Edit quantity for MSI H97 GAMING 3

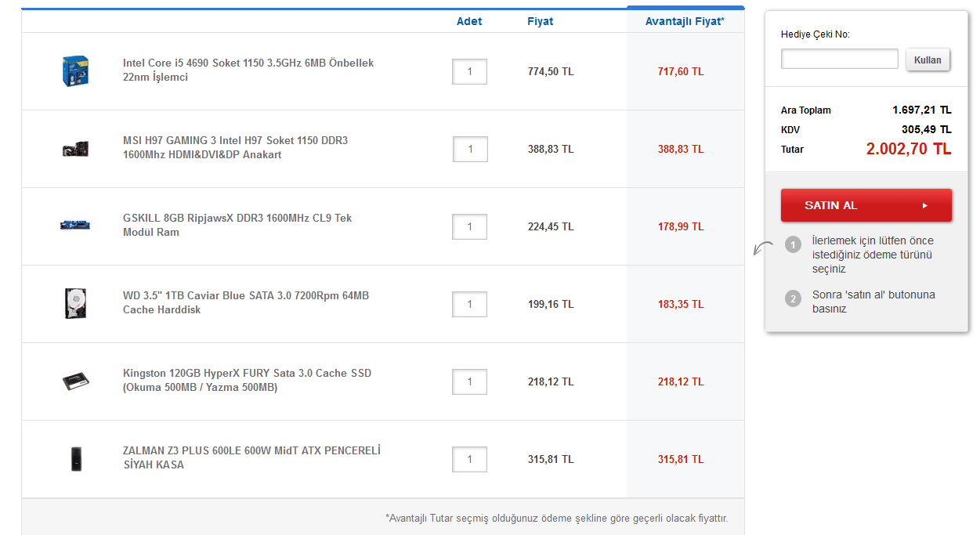[470, 150]
